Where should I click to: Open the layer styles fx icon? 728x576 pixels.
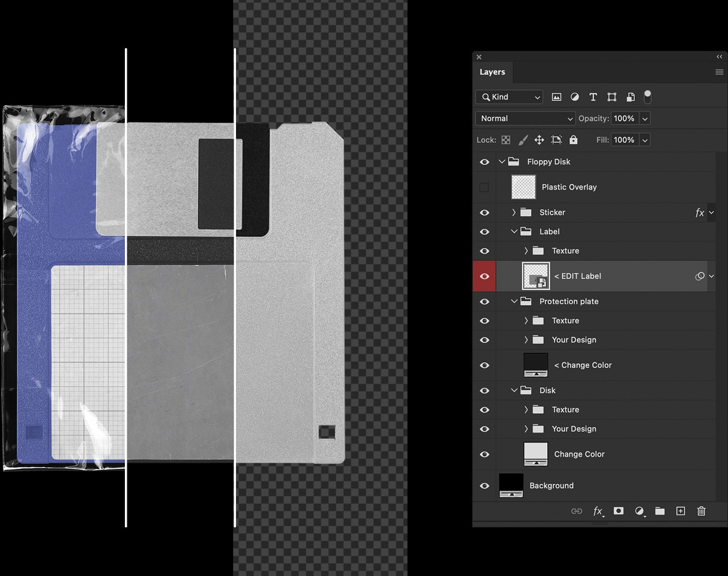tap(599, 511)
